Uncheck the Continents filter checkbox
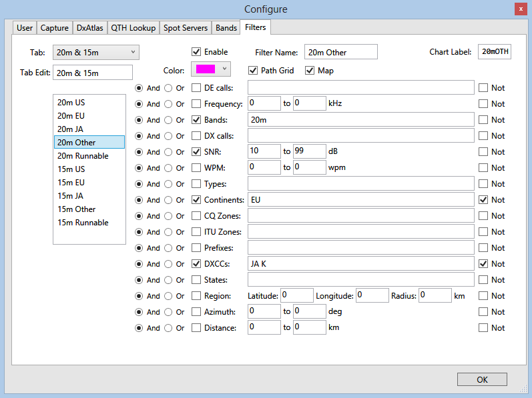Viewport: 532px width, 398px height. click(196, 200)
